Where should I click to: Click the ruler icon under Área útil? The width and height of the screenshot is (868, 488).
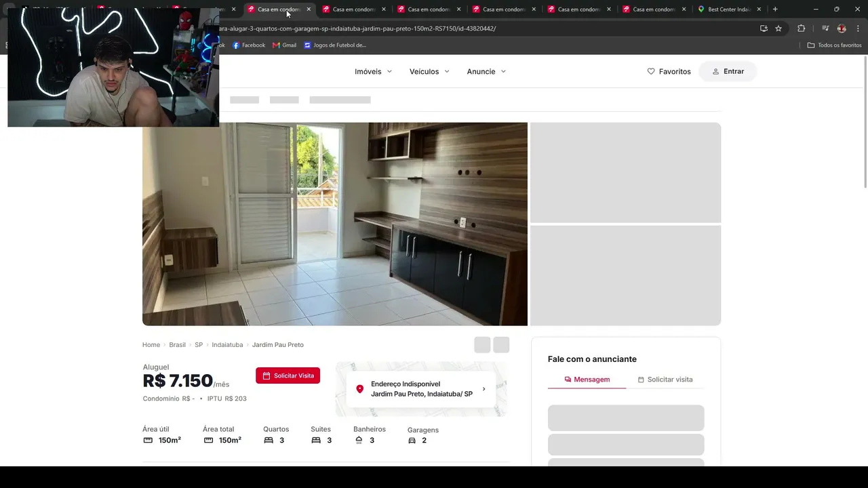148,441
